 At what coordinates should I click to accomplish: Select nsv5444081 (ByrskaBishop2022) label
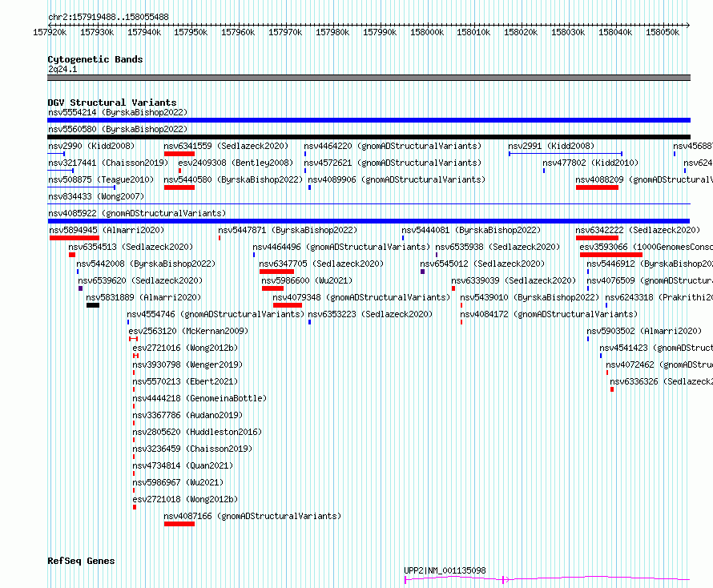(x=471, y=230)
